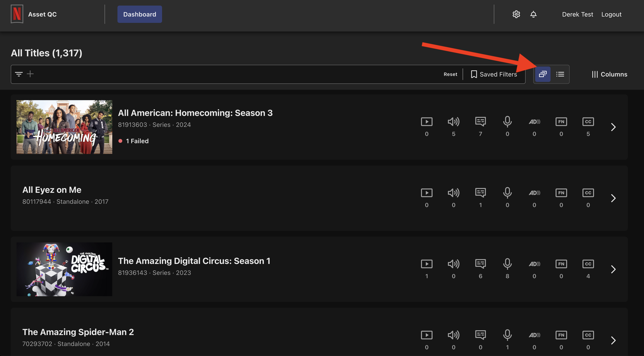Click FN icon in Amazing Digital Circus row
Screen dimensions: 644x356
(561, 264)
